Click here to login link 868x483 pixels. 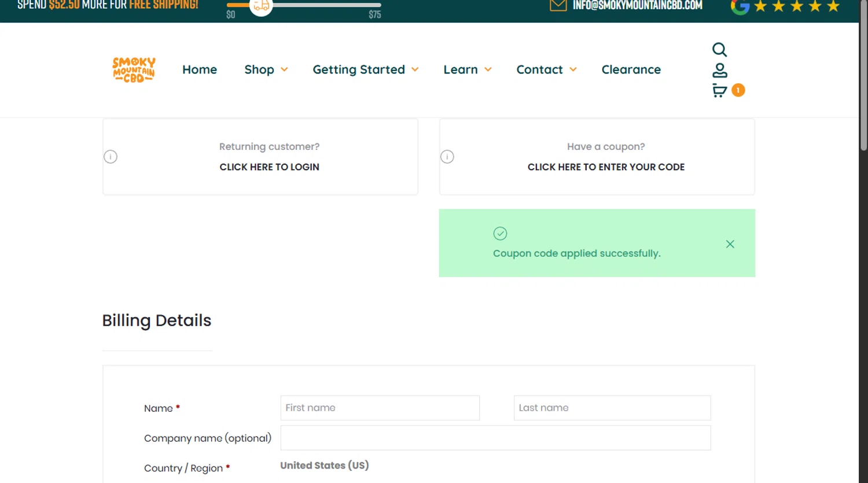[269, 167]
